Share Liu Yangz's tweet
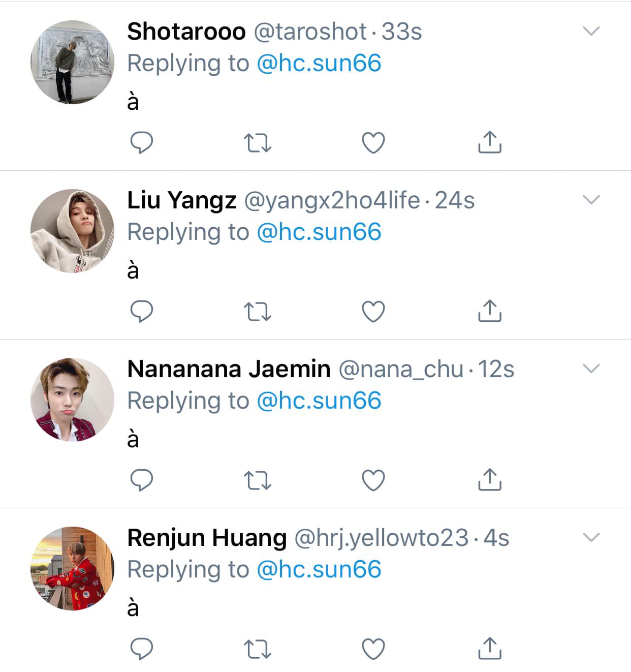This screenshot has height=672, width=631. point(490,311)
